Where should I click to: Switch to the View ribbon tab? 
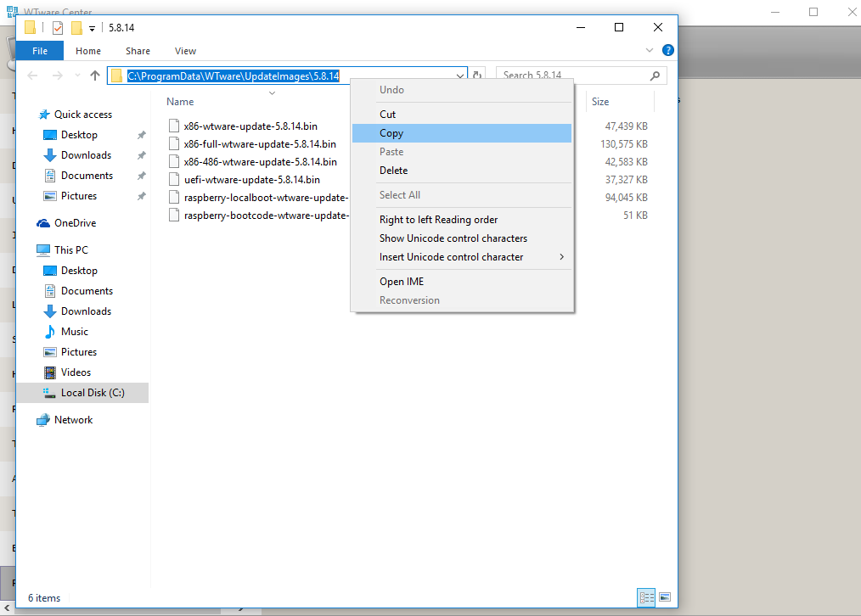pos(185,50)
